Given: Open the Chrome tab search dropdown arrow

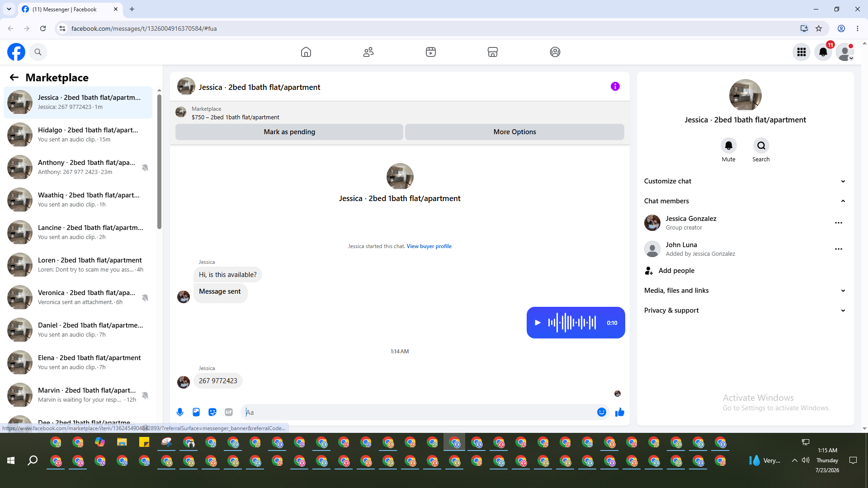Looking at the screenshot, I should click(x=9, y=9).
